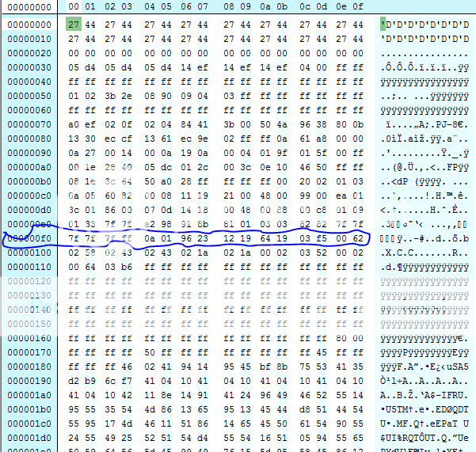The width and height of the screenshot is (476, 452).
Task: Select the last byte 62 in row 000000f0
Action: pyautogui.click(x=358, y=236)
